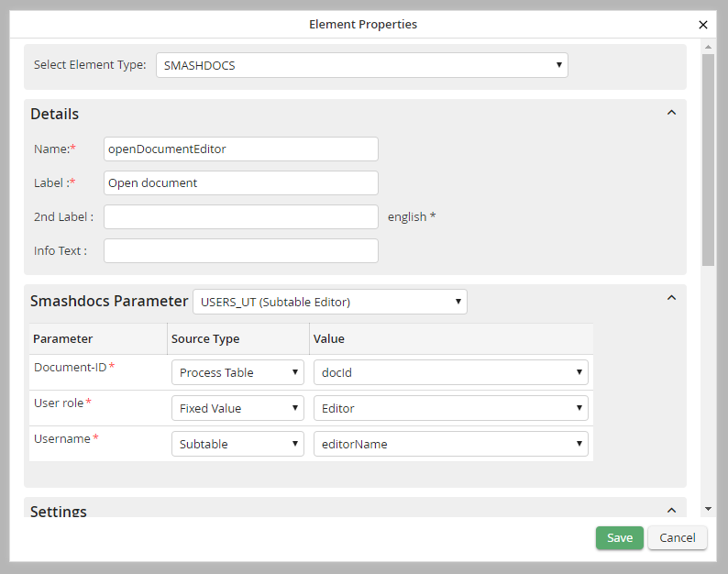Viewport: 728px width, 574px height.
Task: Open the USERS_UT Subtable Editor dropdown
Action: coord(330,302)
